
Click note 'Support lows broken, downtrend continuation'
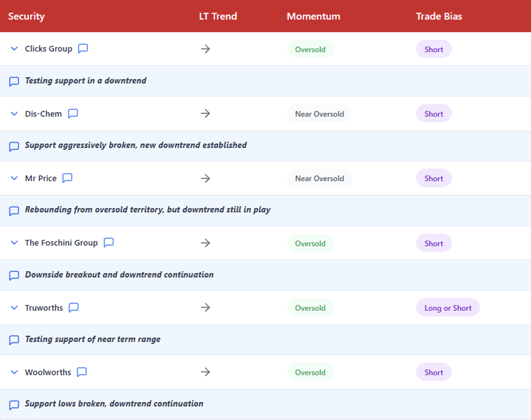pyautogui.click(x=114, y=404)
